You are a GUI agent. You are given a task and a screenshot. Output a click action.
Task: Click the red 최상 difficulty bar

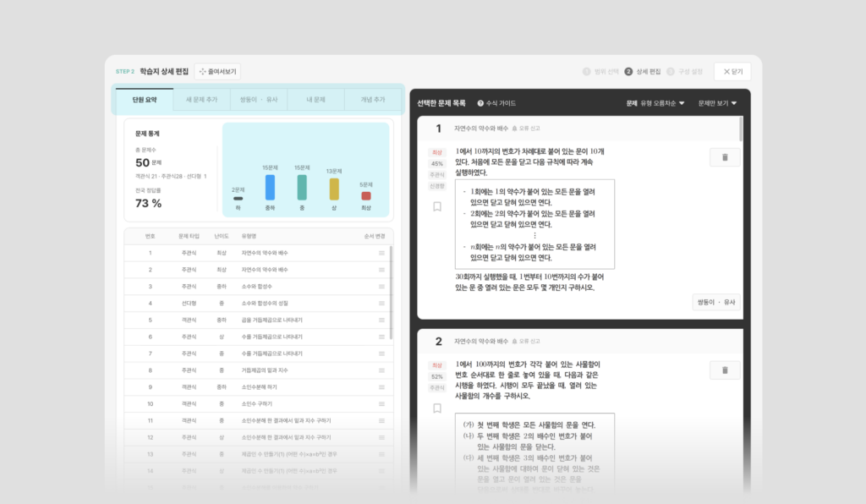coord(365,196)
